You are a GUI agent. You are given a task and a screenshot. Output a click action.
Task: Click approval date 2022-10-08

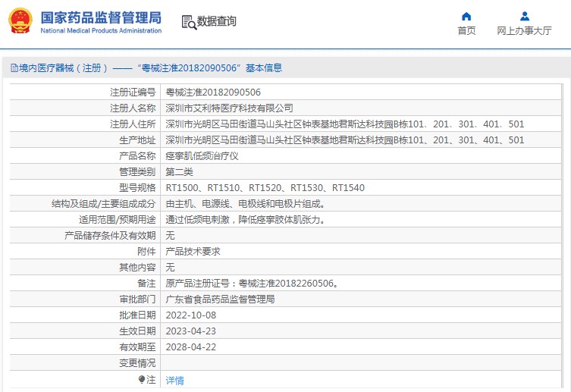click(191, 315)
